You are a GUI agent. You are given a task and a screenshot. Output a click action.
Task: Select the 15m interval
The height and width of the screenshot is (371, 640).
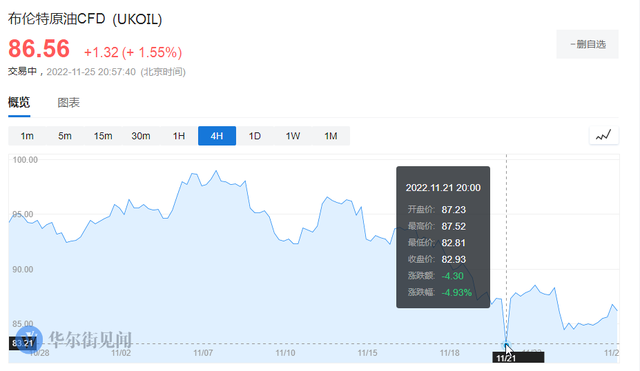tap(103, 136)
